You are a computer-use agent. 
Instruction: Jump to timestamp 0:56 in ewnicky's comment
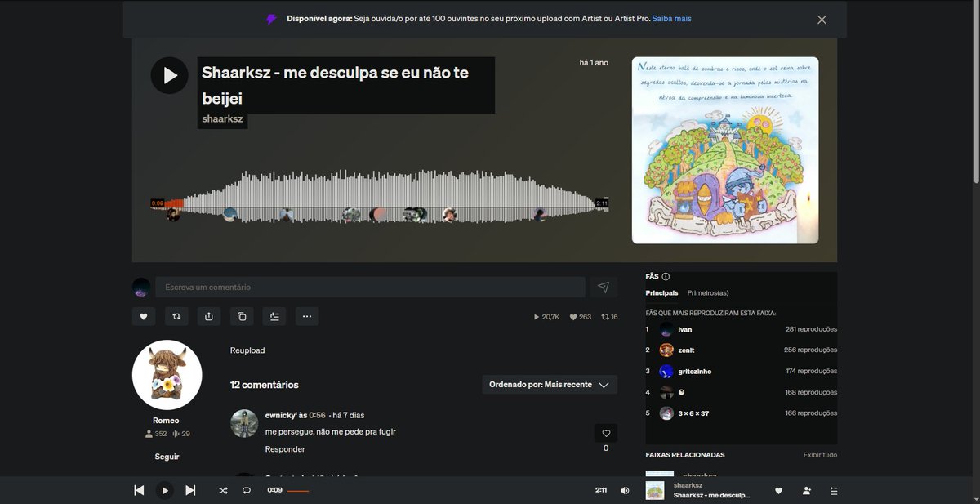(x=315, y=415)
